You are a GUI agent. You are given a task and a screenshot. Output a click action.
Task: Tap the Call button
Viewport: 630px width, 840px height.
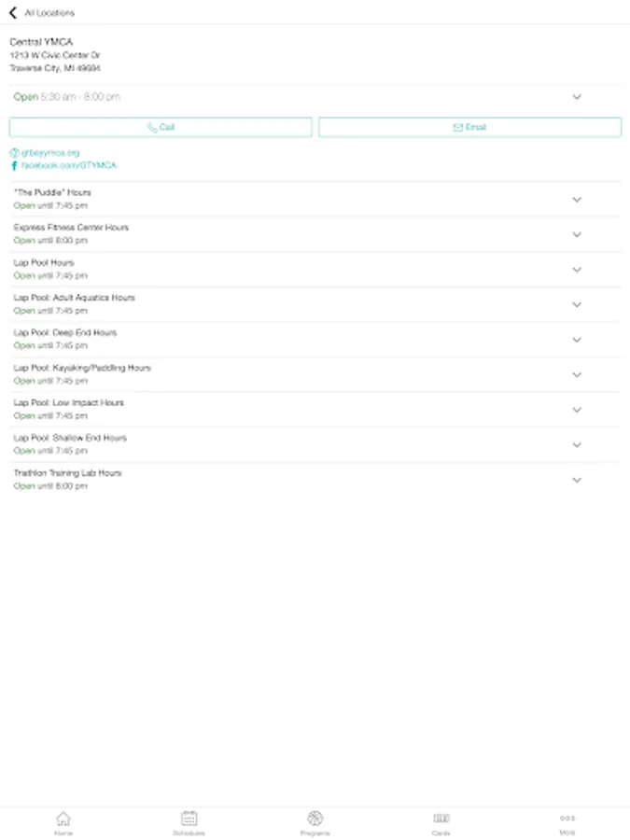point(161,128)
